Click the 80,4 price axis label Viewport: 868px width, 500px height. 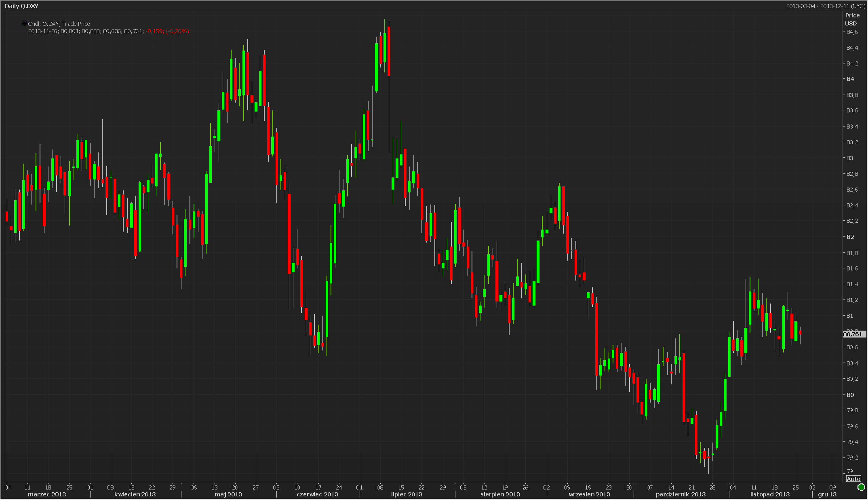852,363
